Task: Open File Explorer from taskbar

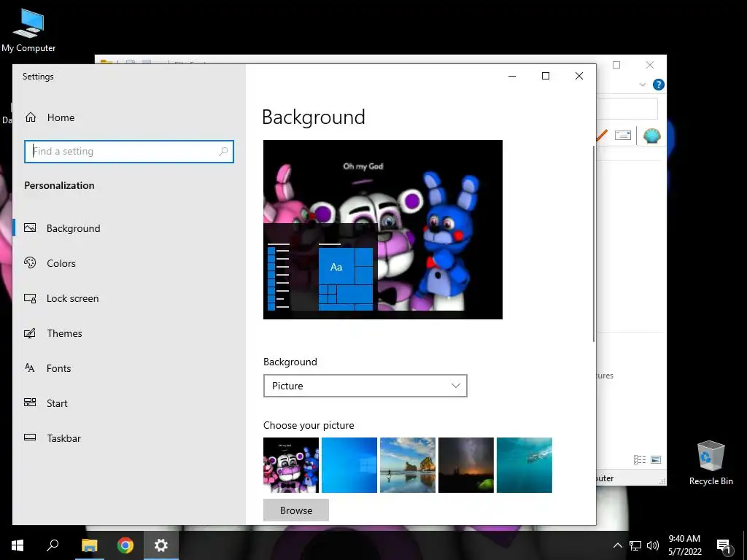Action: click(x=89, y=545)
